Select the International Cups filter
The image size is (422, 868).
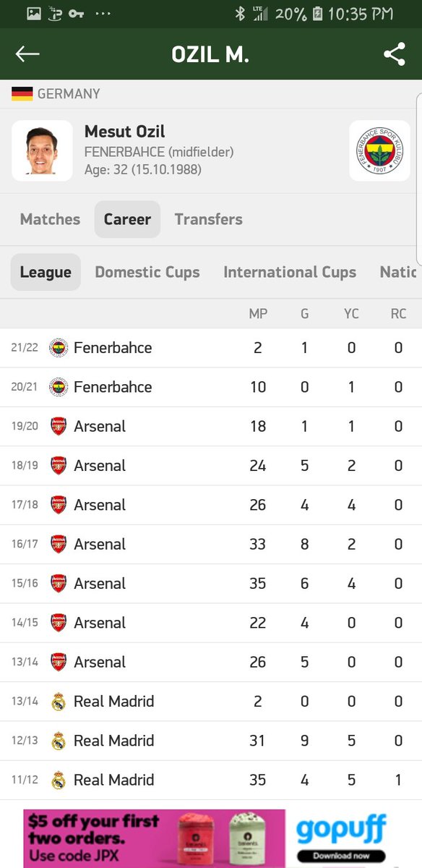(290, 272)
